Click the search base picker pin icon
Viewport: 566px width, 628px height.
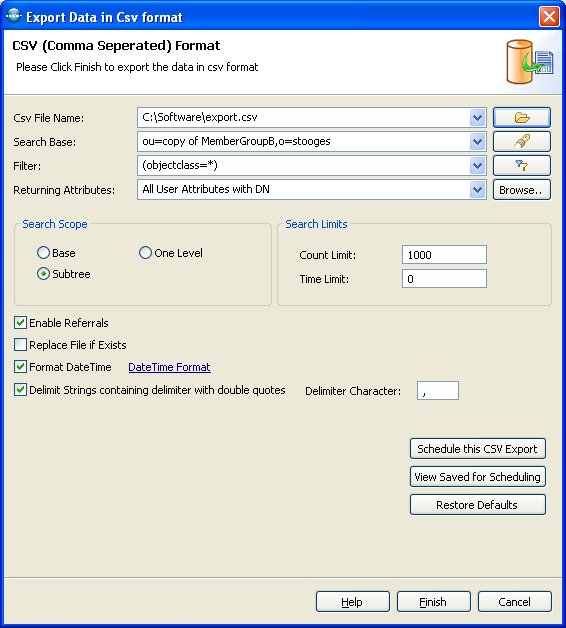[x=522, y=141]
